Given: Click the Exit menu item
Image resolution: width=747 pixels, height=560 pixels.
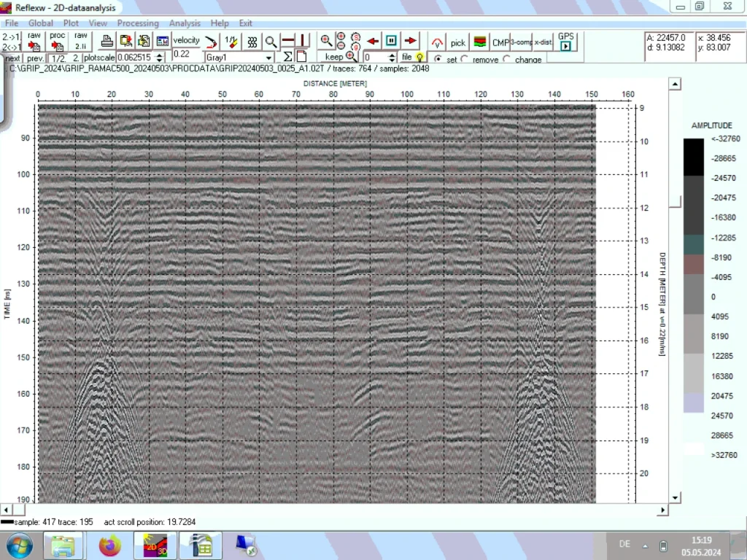Looking at the screenshot, I should pos(245,23).
